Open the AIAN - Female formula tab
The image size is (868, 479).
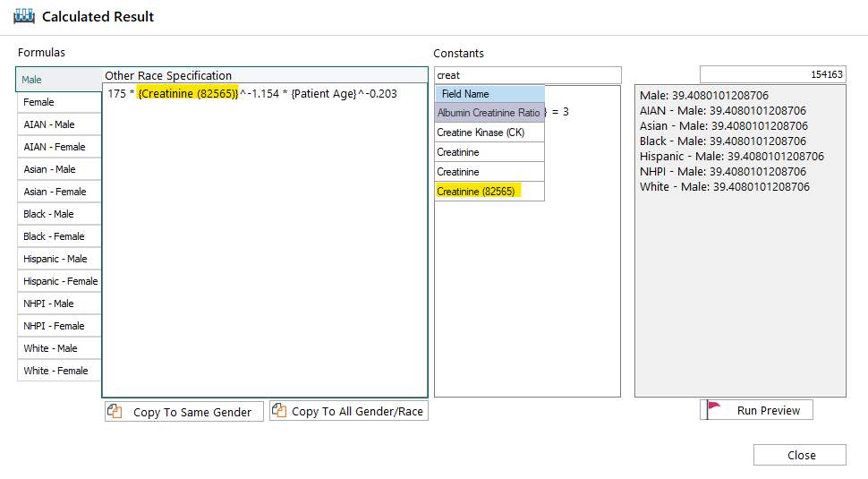click(59, 147)
